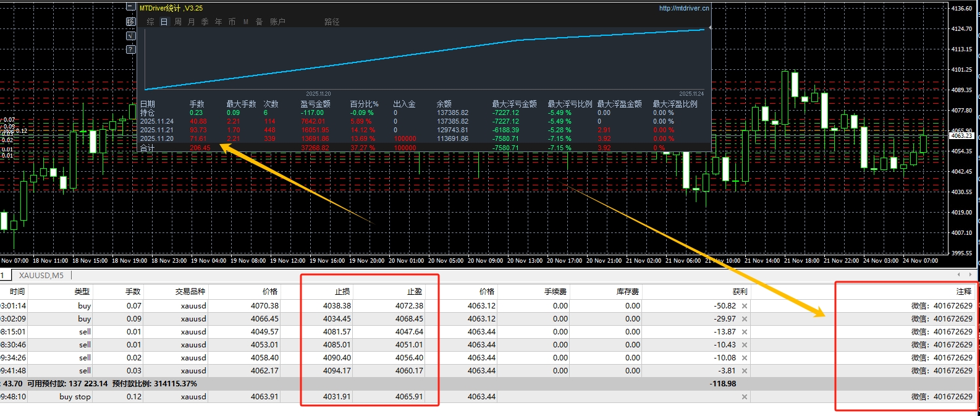This screenshot has height=416, width=980.
Task: Sort orders by 类型 type column
Action: click(82, 291)
